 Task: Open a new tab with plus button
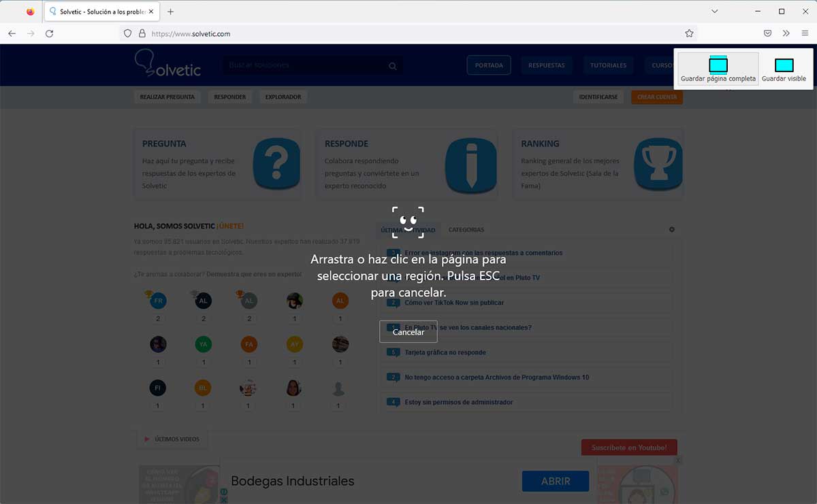coord(170,12)
